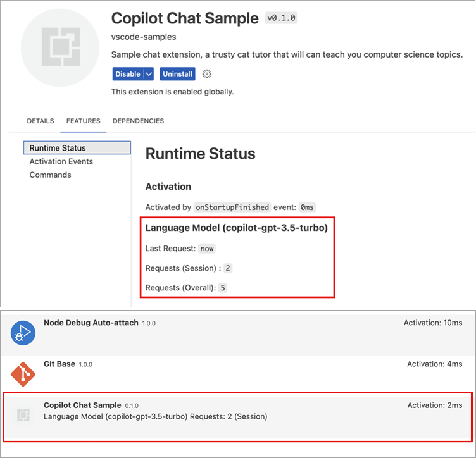The width and height of the screenshot is (476, 458).
Task: Click the Node Debug Auto-attach icon
Action: coord(23,333)
